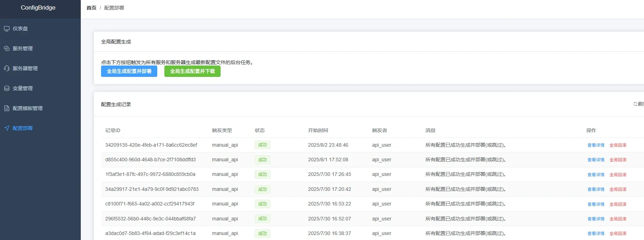Viewport: 644px width, 240px height.
Task: Select 配置部署 menu item
Action: [40, 128]
